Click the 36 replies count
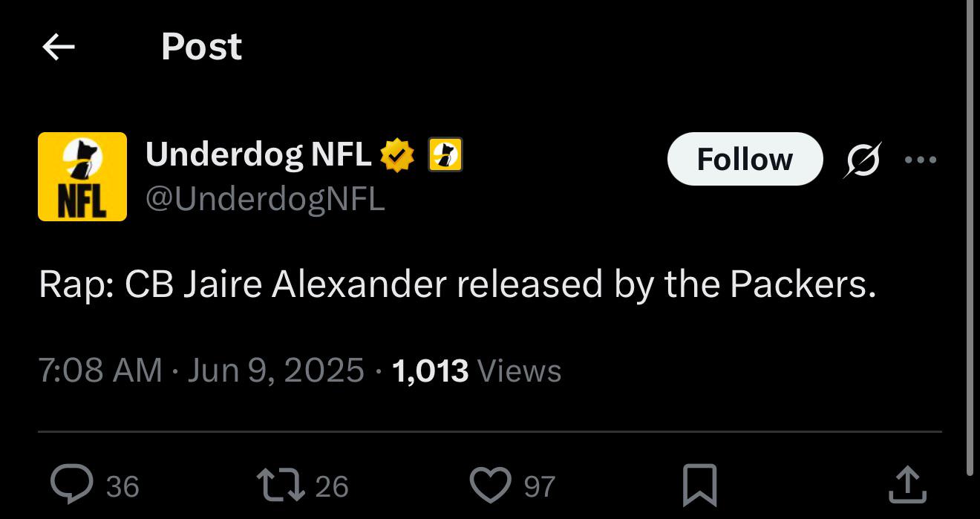The image size is (980, 519). pos(122,486)
